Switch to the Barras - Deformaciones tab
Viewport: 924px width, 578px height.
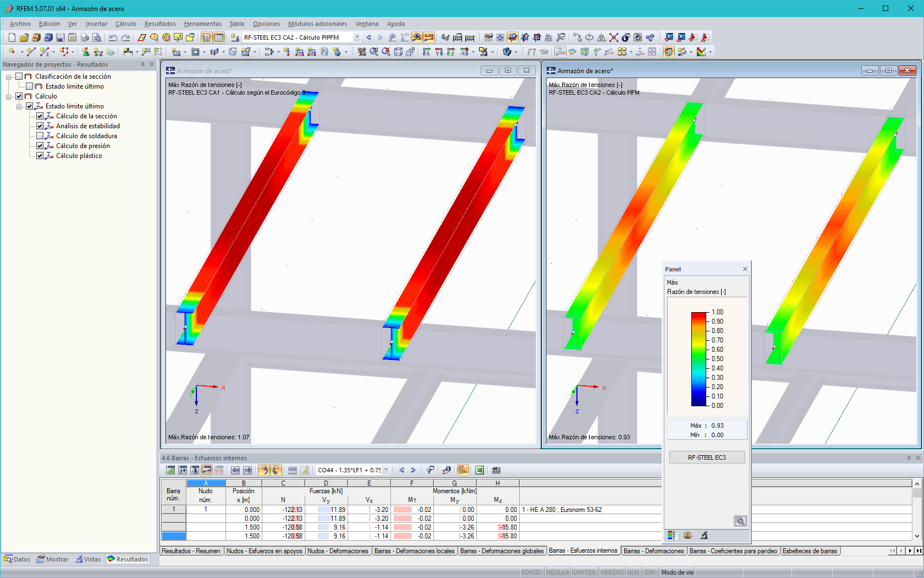(x=653, y=550)
